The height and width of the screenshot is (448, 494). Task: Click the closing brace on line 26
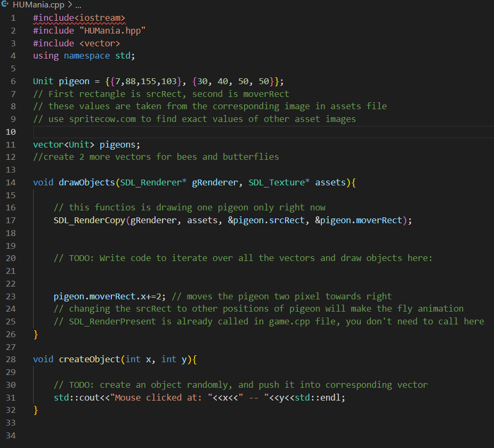click(x=35, y=333)
